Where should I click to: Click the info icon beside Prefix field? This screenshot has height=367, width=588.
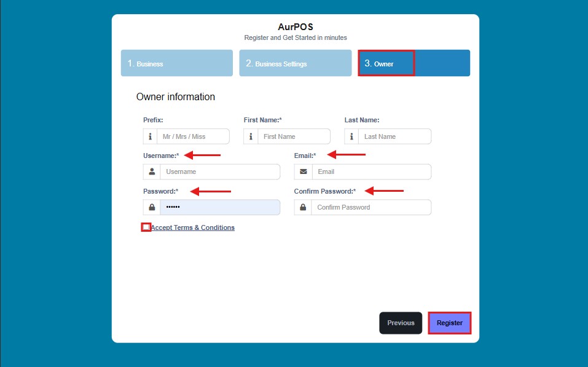(x=151, y=136)
